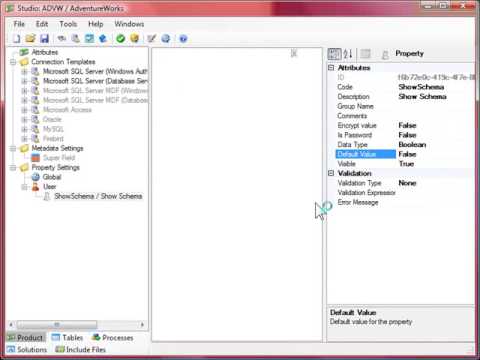
Task: Expand the MySQL tree node
Action: point(24,129)
